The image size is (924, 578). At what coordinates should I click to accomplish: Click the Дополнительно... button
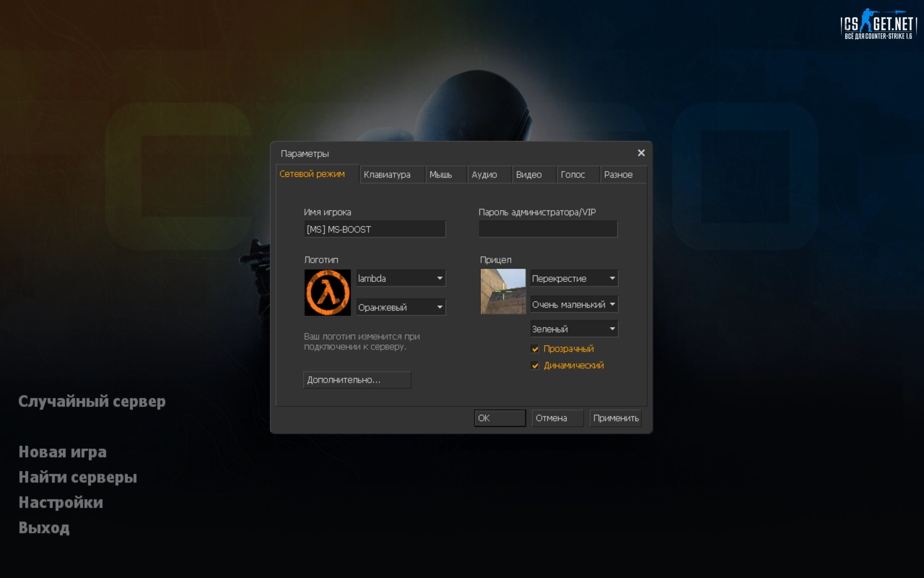357,380
